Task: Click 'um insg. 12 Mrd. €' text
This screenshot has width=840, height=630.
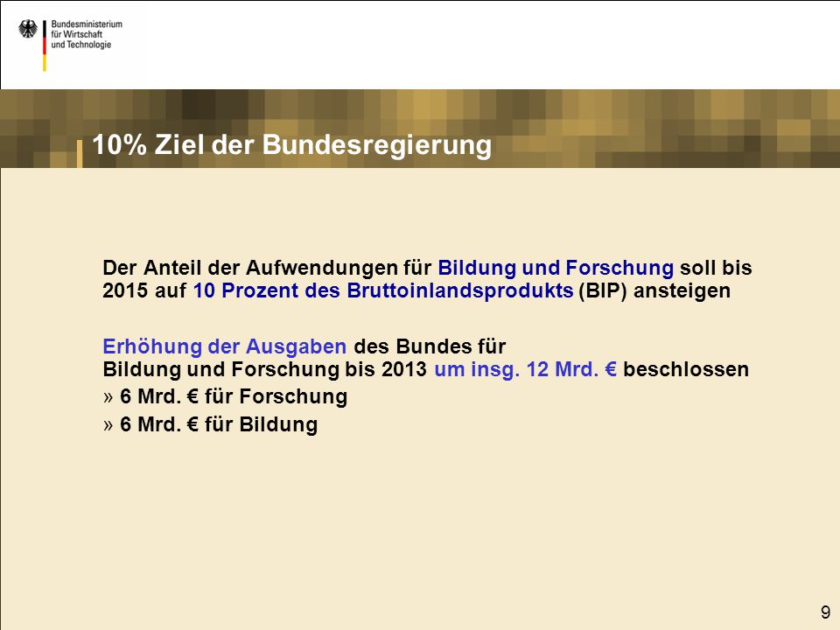Action: click(x=525, y=369)
